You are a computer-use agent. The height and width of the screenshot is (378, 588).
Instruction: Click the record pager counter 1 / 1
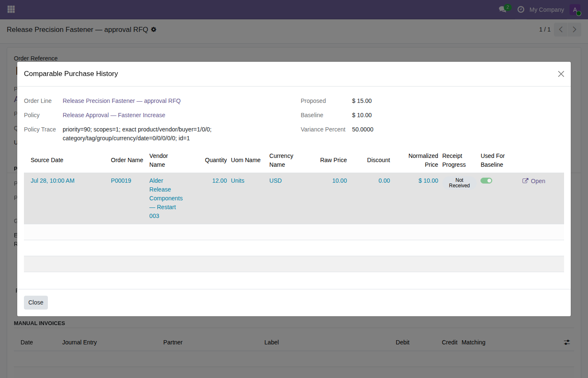pos(545,29)
